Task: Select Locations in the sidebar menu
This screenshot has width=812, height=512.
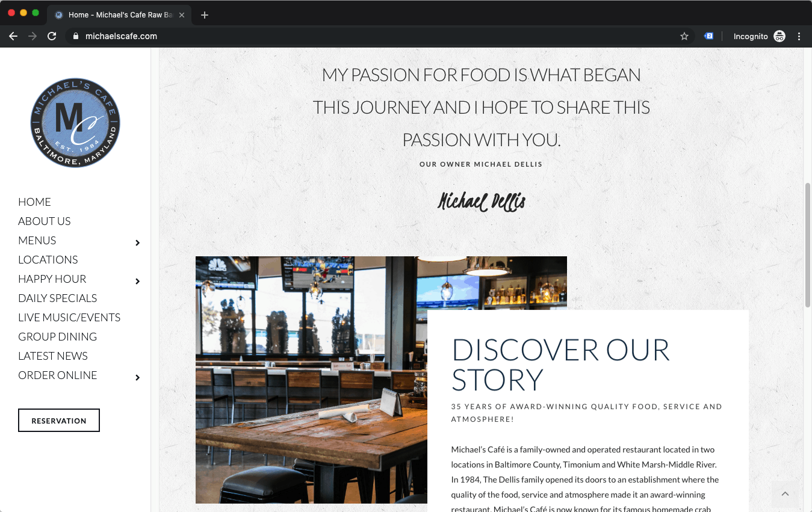Action: coord(48,259)
